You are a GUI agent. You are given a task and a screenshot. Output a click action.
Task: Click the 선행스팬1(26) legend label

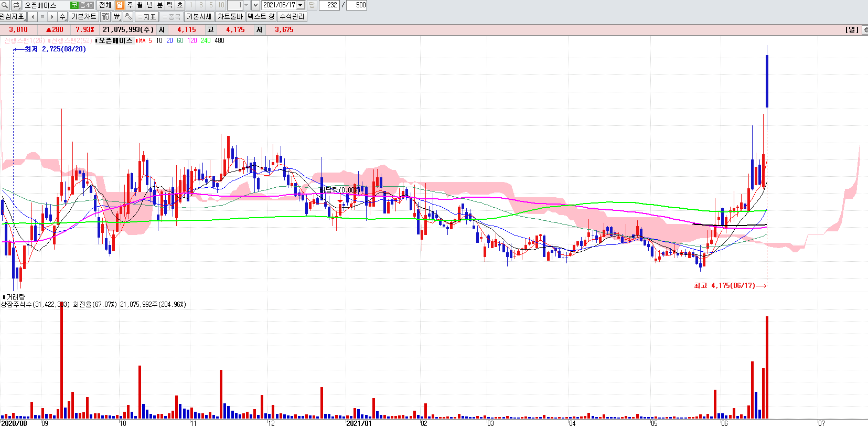point(24,41)
